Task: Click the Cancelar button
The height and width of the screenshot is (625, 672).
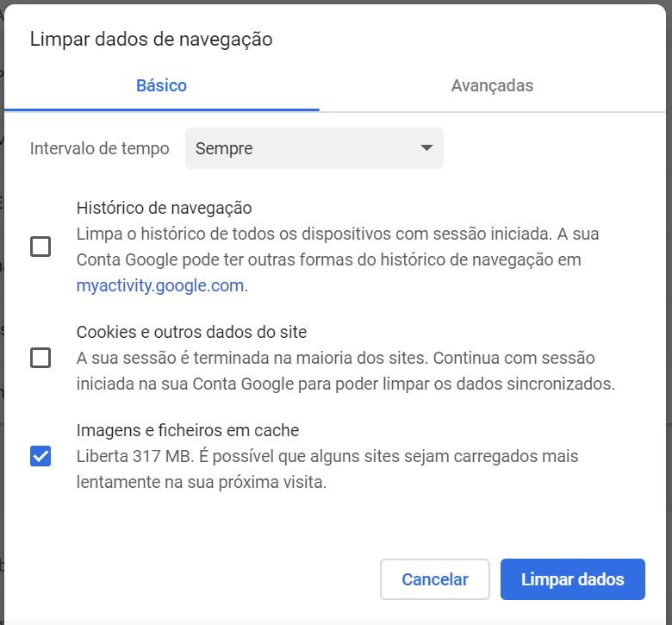Action: pyautogui.click(x=434, y=579)
